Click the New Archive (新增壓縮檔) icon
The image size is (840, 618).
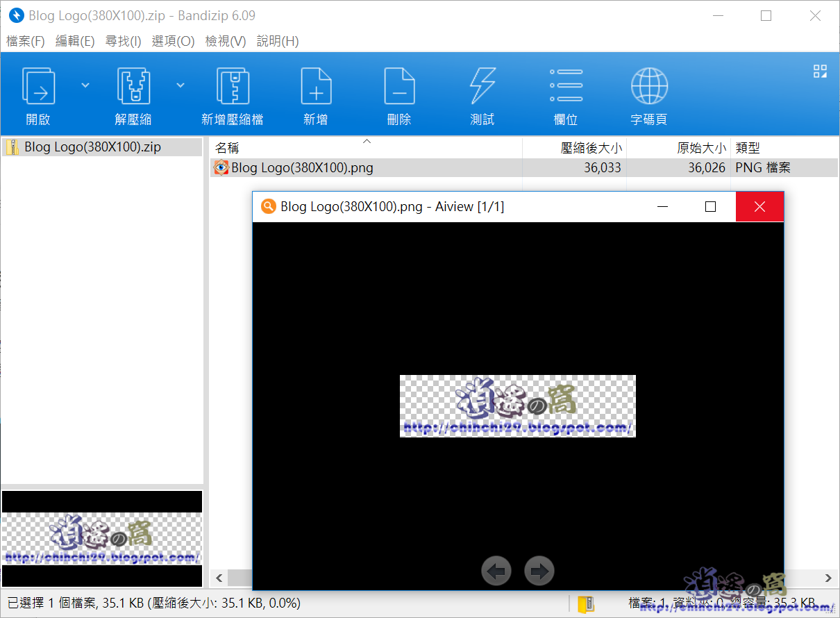[233, 87]
